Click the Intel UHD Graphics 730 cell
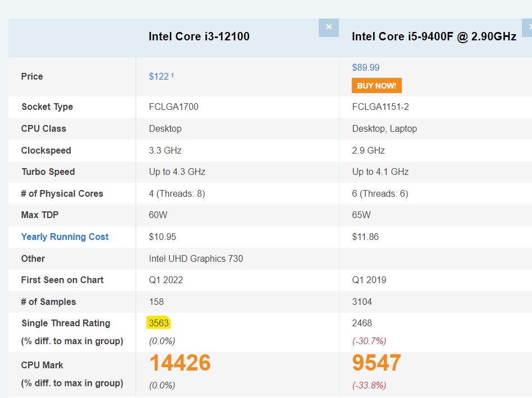The width and height of the screenshot is (532, 398). [196, 258]
